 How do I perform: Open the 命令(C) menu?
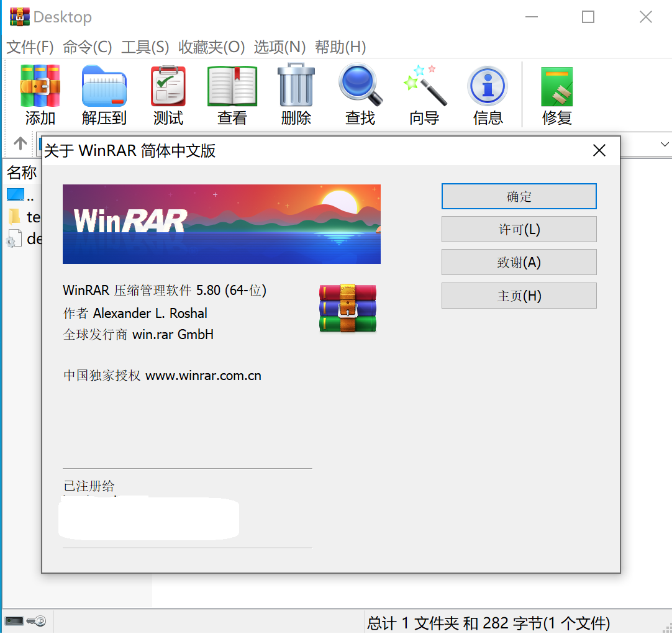tap(88, 47)
